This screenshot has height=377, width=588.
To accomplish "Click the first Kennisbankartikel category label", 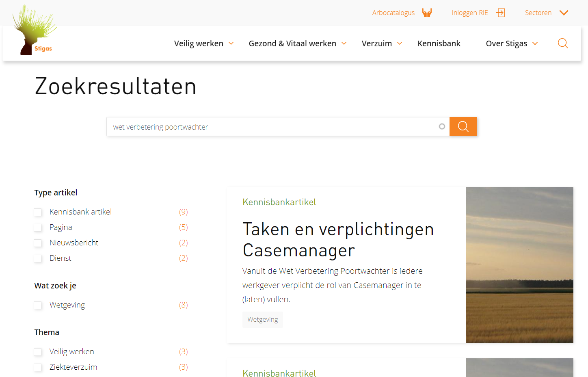I will 279,202.
